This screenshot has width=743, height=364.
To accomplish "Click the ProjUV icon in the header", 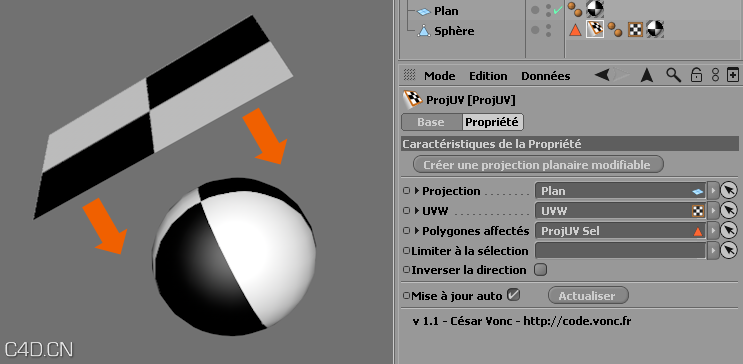I will [412, 100].
